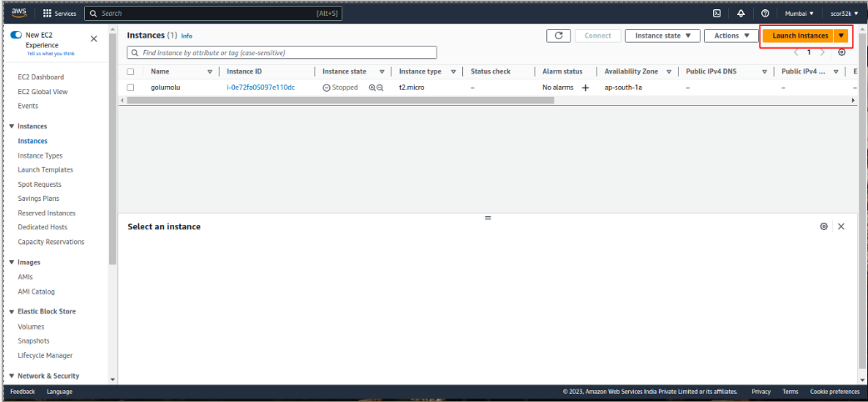
Task: Open Language selector in footer
Action: point(59,391)
